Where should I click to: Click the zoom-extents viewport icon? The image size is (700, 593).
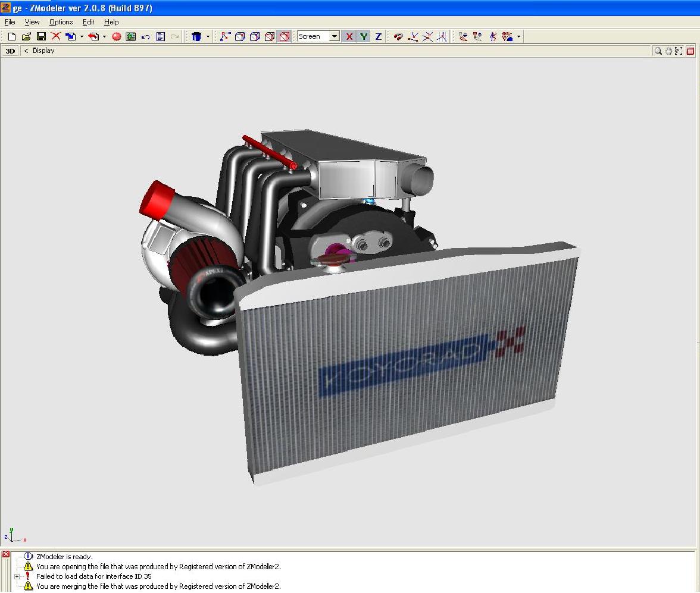pyautogui.click(x=679, y=51)
